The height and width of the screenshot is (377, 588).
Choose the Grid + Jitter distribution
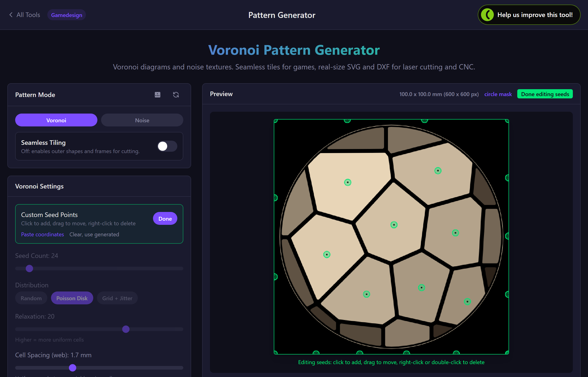click(x=117, y=298)
